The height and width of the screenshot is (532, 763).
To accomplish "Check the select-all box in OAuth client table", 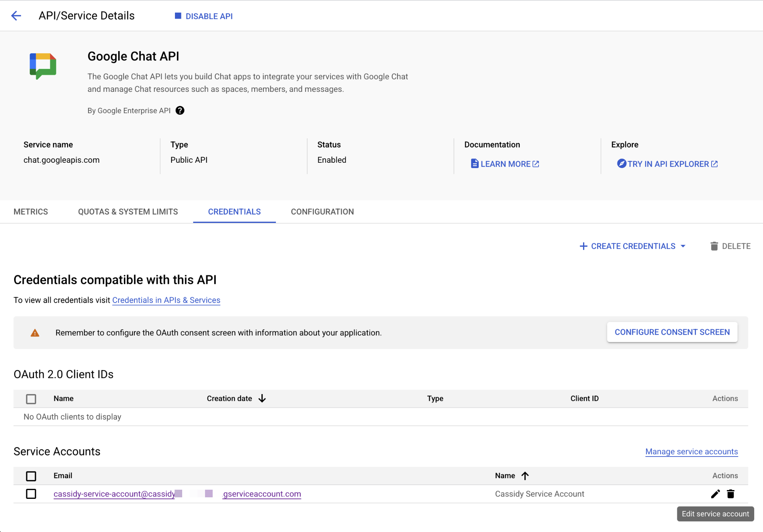I will coord(31,399).
